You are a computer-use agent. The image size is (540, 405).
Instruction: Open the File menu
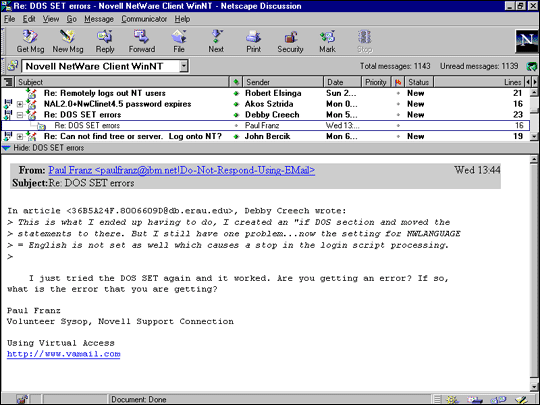[x=9, y=19]
